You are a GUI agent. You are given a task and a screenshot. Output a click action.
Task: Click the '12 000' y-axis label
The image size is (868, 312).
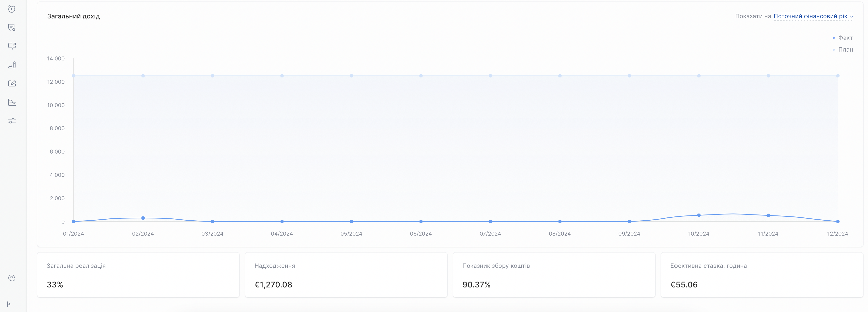[x=55, y=82]
